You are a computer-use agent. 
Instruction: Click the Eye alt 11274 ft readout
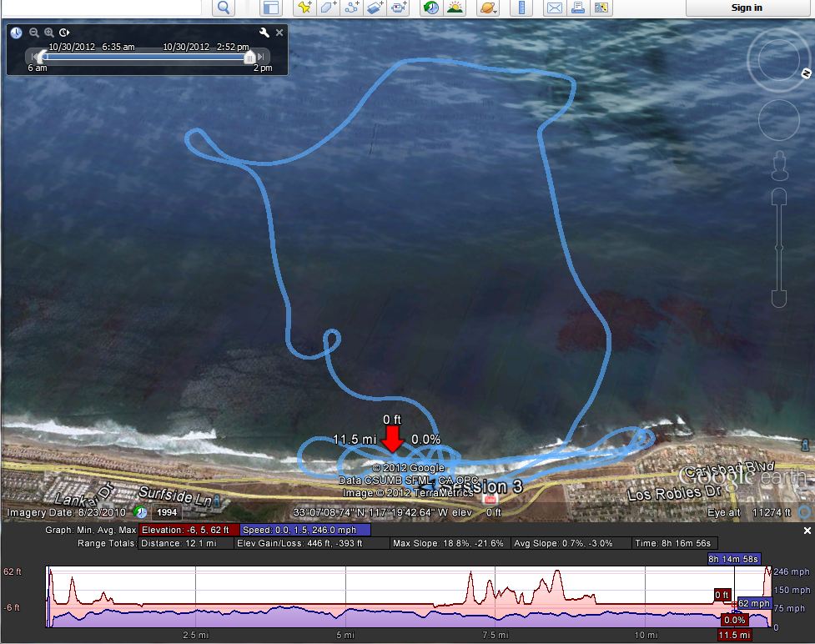click(749, 512)
